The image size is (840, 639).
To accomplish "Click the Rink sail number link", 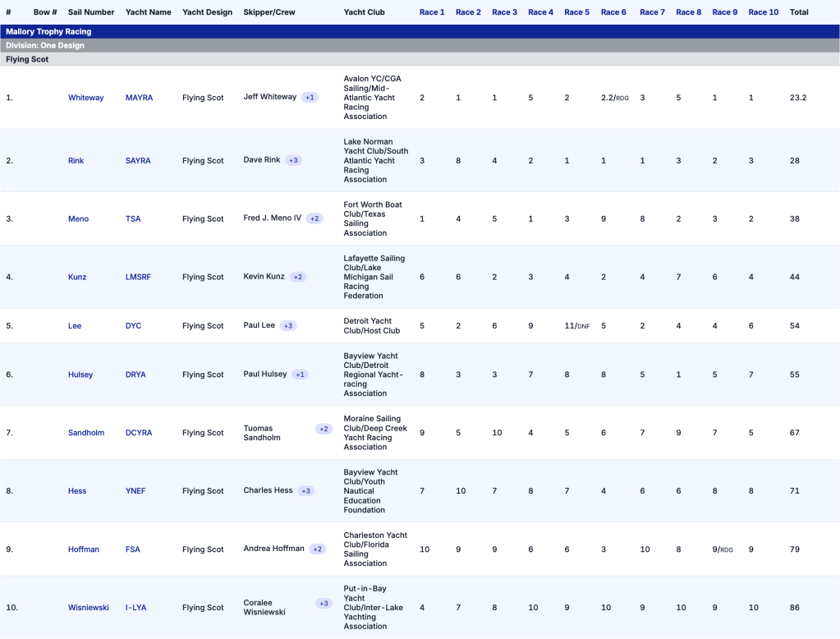I will [x=76, y=161].
